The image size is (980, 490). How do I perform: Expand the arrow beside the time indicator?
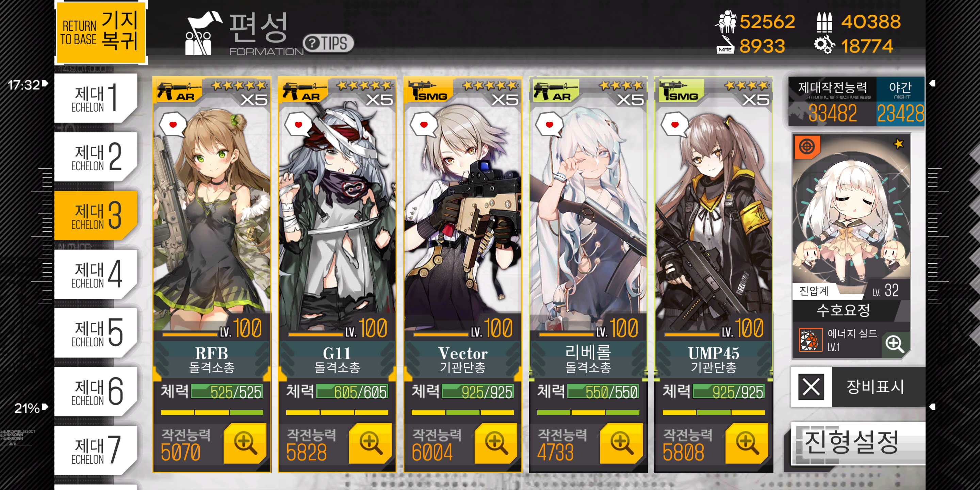click(45, 83)
